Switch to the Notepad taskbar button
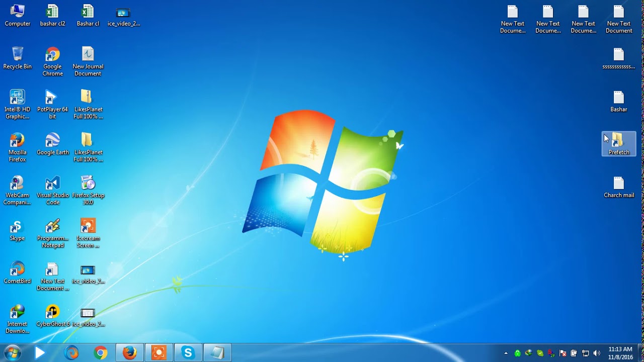The image size is (644, 362). (217, 353)
